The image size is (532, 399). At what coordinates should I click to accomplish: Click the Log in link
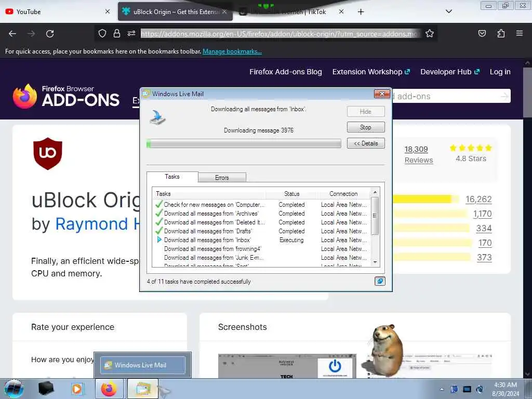pos(500,72)
